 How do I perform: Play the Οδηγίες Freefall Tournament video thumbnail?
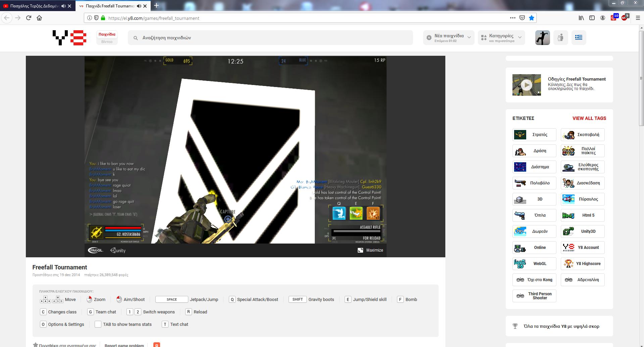coord(527,85)
